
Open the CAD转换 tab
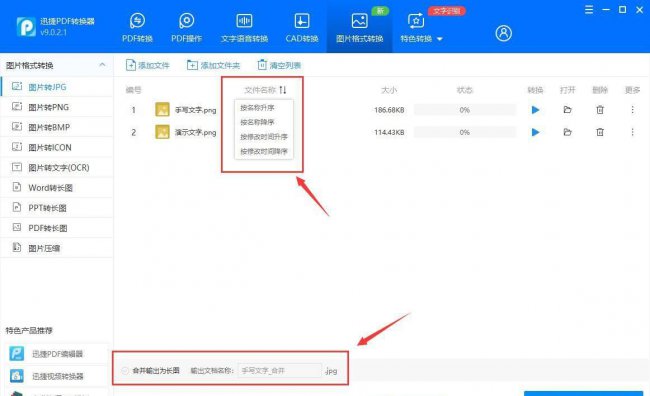[x=302, y=27]
